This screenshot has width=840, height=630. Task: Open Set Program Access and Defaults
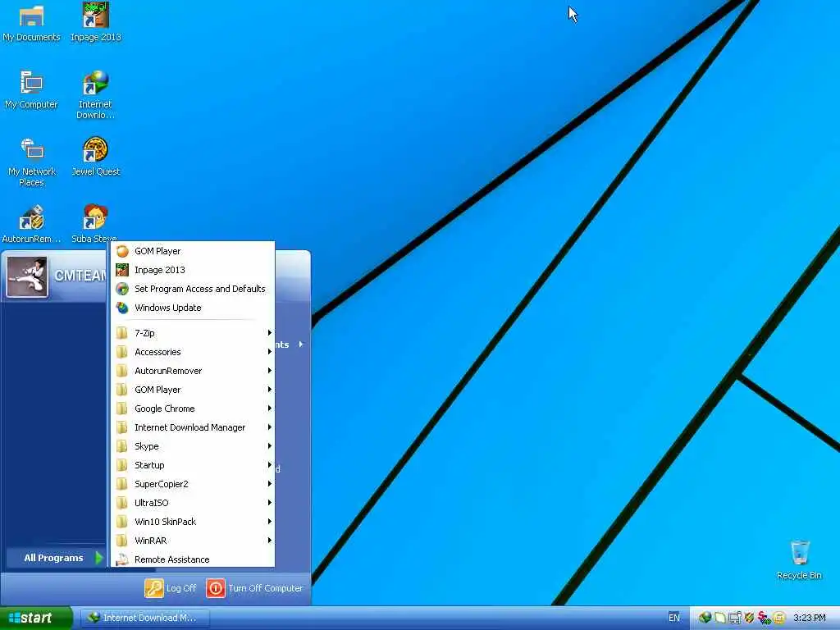193,289
